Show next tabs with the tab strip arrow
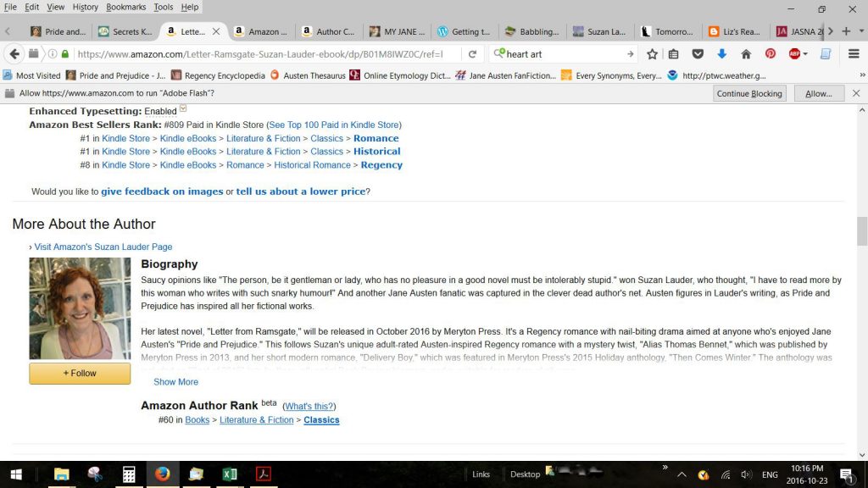This screenshot has height=488, width=868. click(831, 31)
